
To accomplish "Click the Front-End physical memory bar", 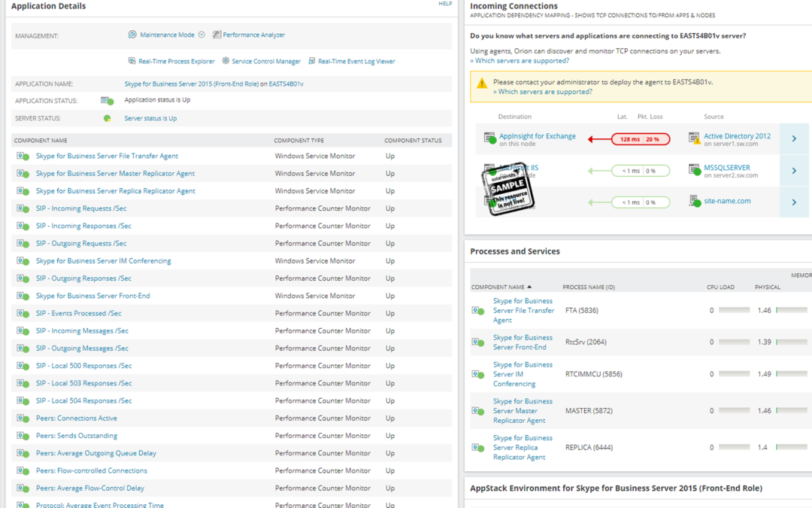I will (792, 342).
